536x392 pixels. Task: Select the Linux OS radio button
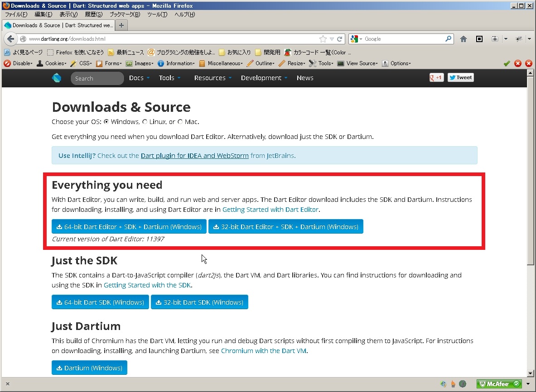pos(145,122)
